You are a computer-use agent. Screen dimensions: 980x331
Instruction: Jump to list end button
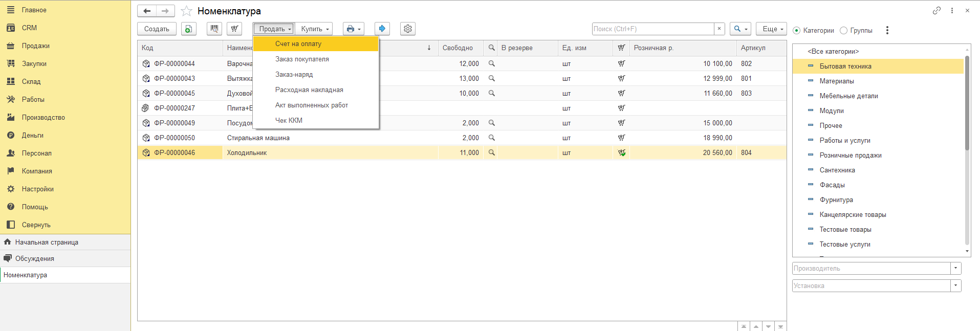780,326
